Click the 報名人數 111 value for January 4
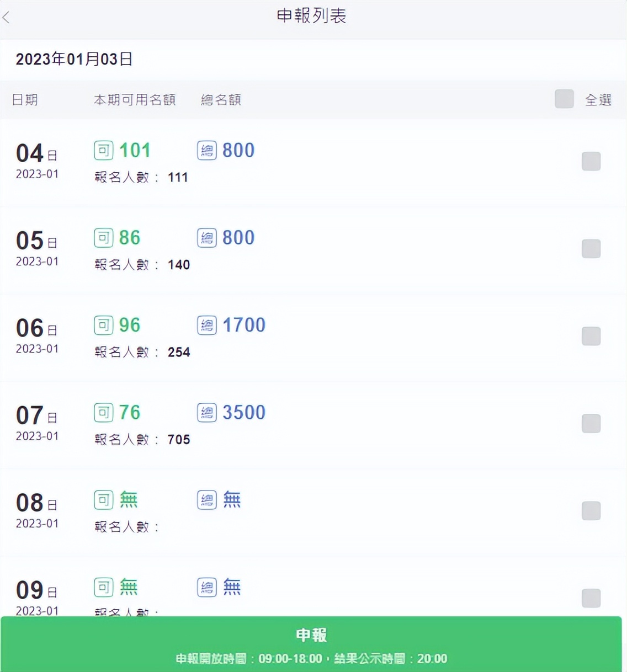Image resolution: width=627 pixels, height=672 pixels. [178, 177]
